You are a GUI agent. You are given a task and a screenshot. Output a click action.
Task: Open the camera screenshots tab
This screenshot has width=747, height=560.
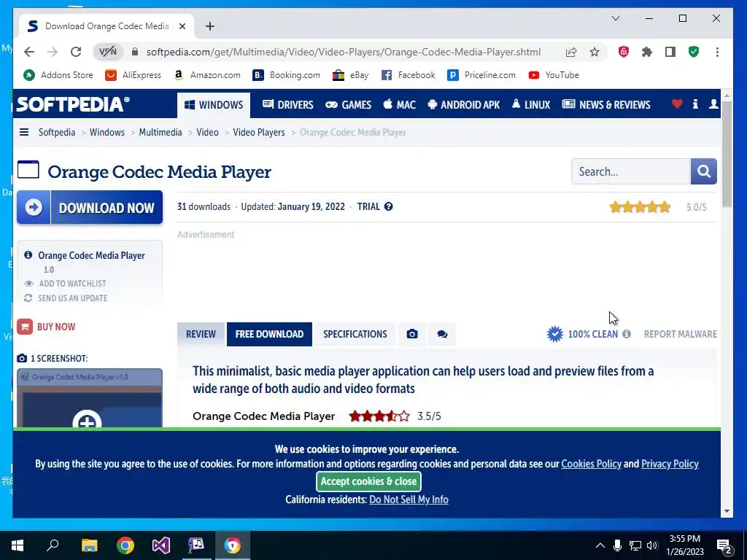coord(412,334)
